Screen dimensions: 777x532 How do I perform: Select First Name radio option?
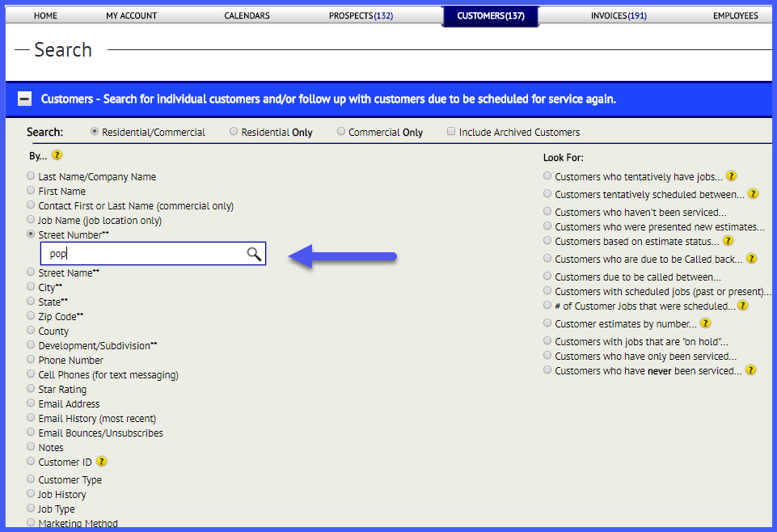pyautogui.click(x=31, y=190)
